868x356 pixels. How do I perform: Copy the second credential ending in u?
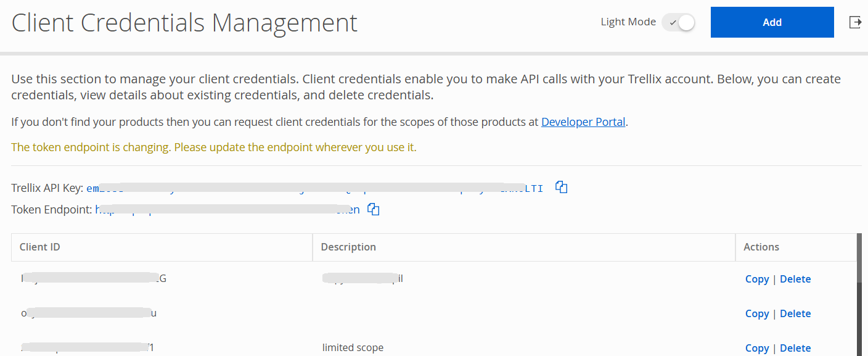(x=756, y=313)
